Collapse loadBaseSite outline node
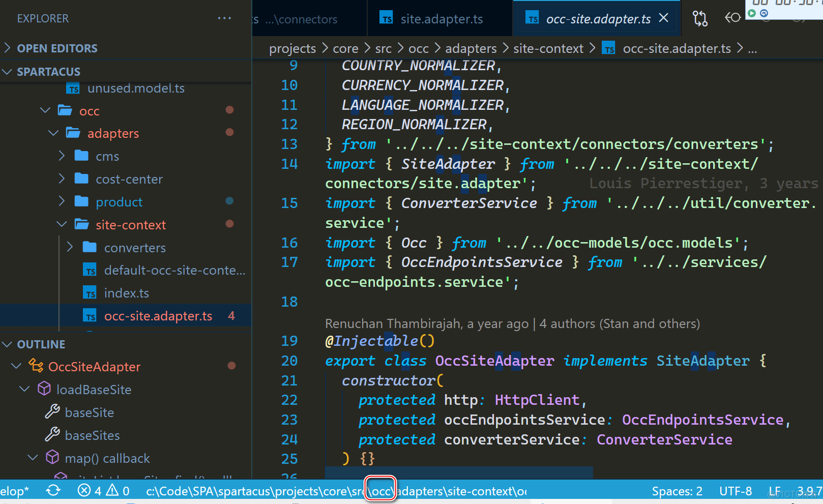 point(24,389)
